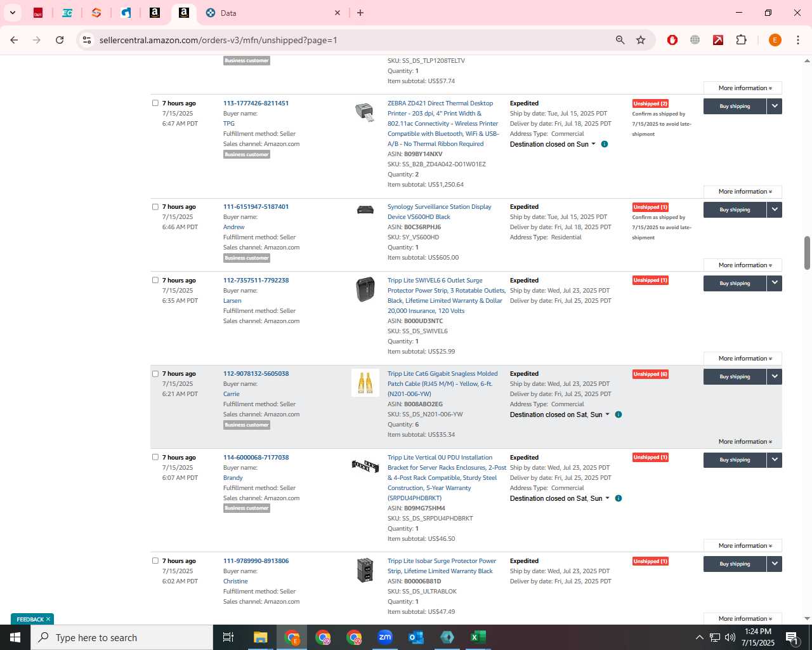The width and height of the screenshot is (812, 650).
Task: Open dropdown next to Buy shipping for Brandy order
Action: click(775, 460)
